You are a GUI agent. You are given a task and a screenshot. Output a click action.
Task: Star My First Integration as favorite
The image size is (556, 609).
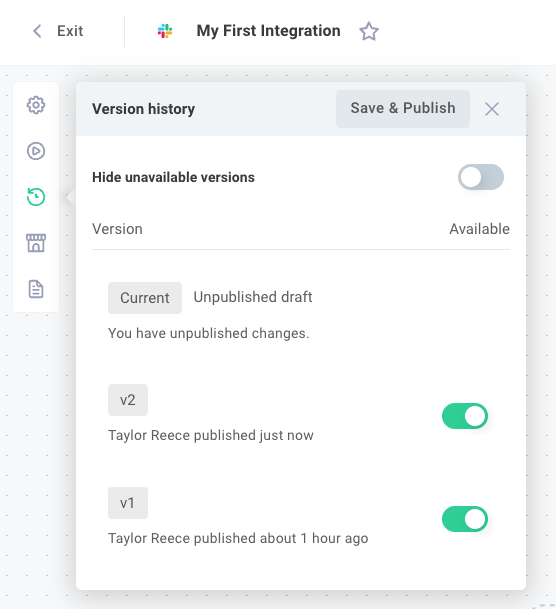tap(368, 31)
